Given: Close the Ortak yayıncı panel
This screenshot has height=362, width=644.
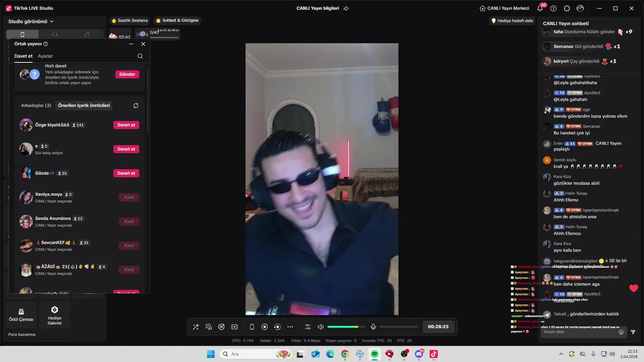Looking at the screenshot, I should pyautogui.click(x=143, y=44).
